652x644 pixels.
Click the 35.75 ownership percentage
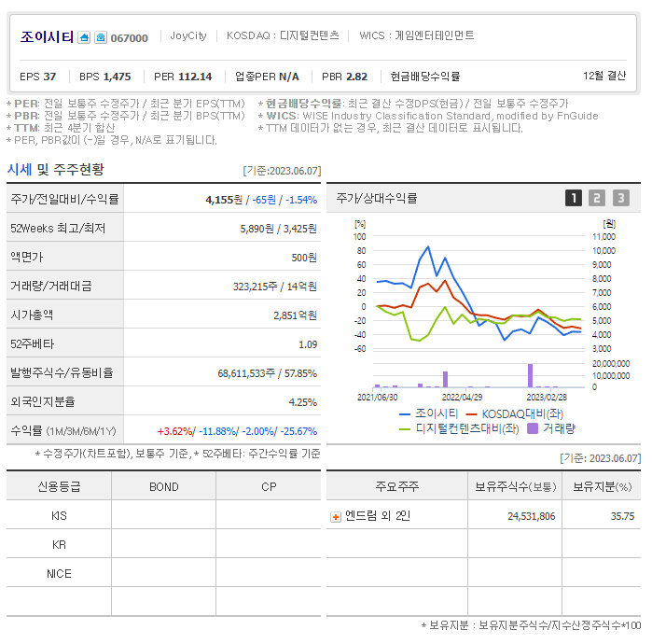tap(622, 516)
